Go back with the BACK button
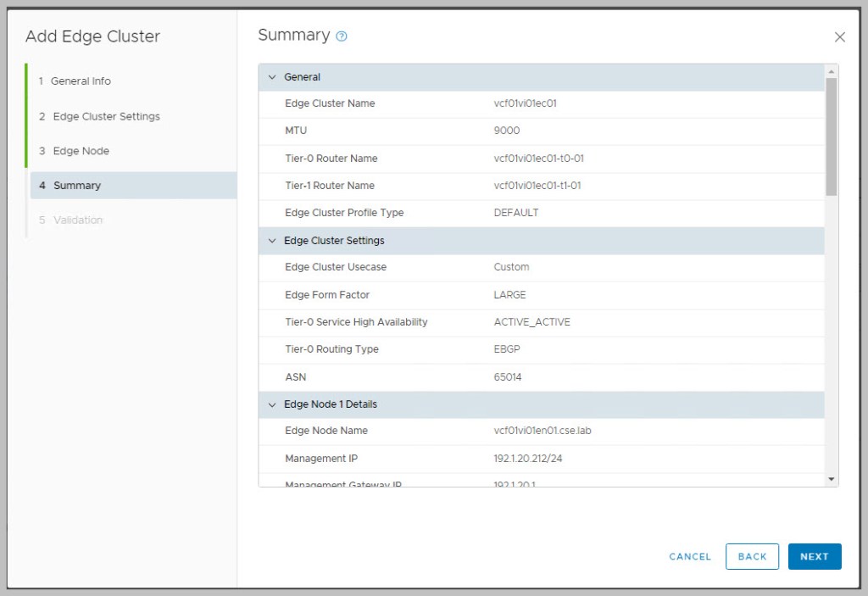 [x=752, y=556]
